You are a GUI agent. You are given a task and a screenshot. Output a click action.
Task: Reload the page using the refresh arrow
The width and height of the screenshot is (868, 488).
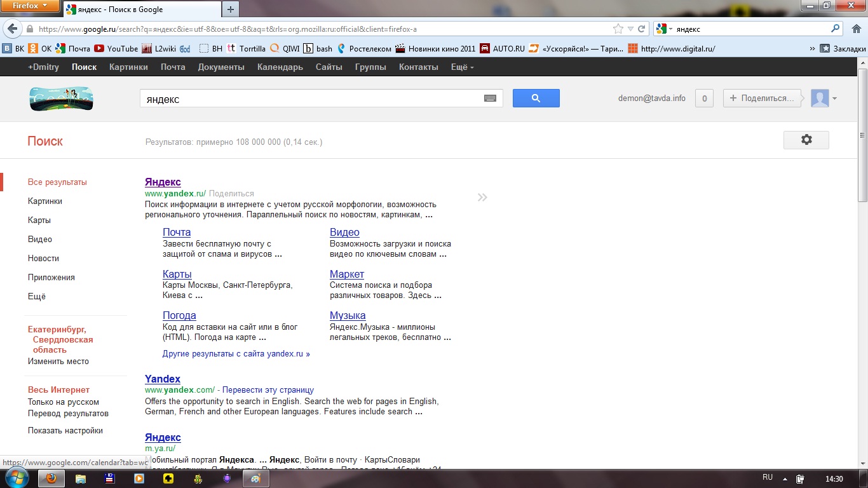point(642,29)
